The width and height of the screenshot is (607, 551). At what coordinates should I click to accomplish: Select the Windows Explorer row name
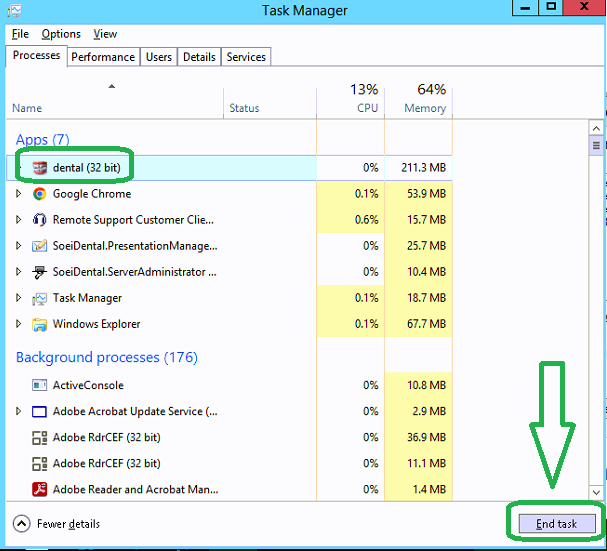pyautogui.click(x=96, y=324)
